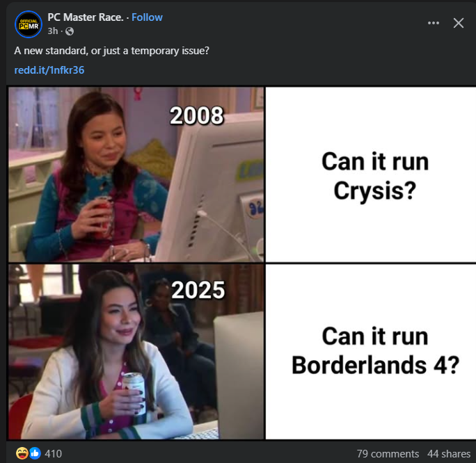Open the PC Master Race profile picture

coord(29,24)
